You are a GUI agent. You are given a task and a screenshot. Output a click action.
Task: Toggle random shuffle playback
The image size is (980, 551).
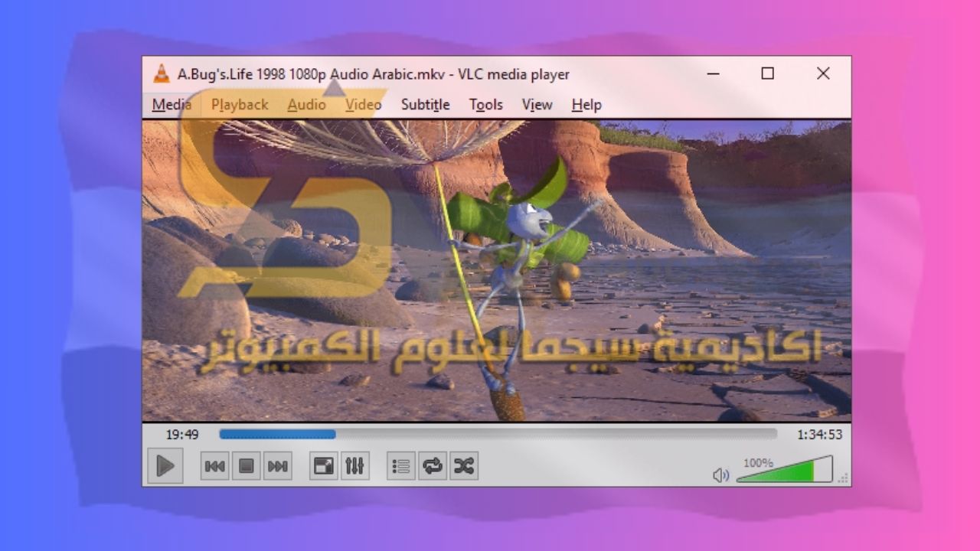464,466
